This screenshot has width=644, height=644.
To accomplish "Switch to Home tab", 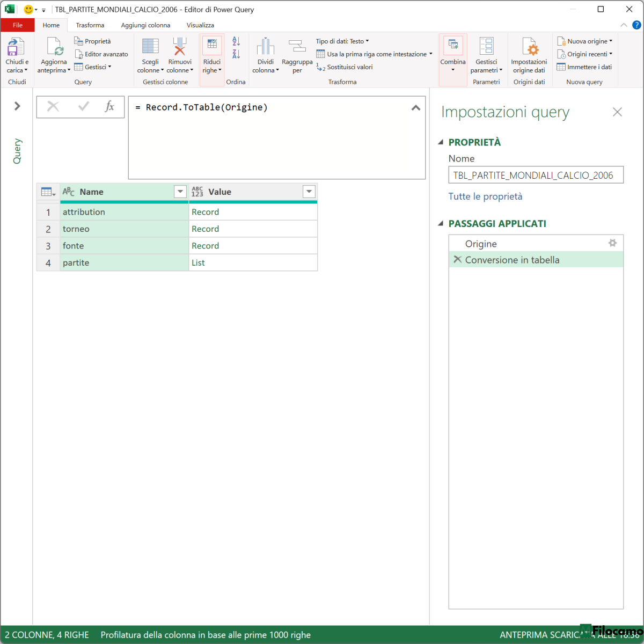I will 51,25.
